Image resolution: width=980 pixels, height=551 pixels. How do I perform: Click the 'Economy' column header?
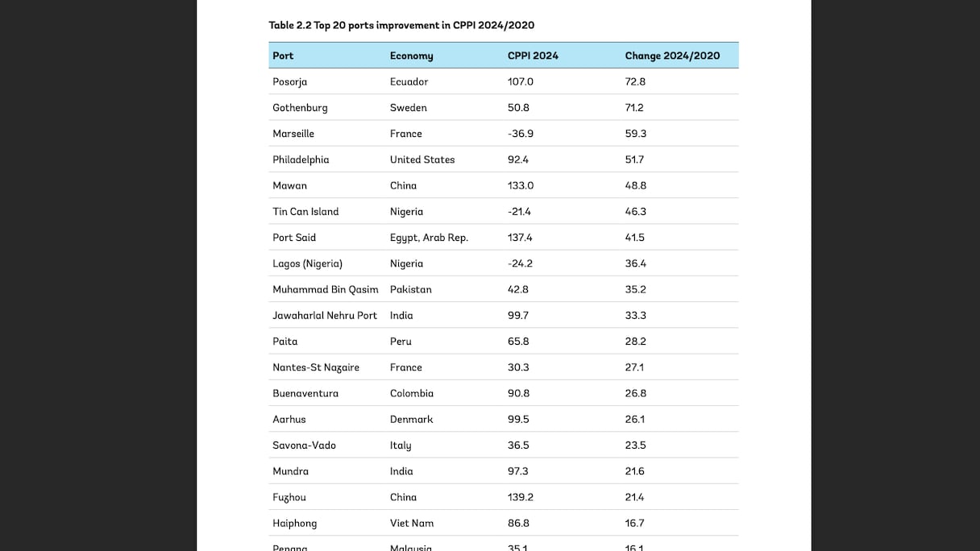coord(411,56)
